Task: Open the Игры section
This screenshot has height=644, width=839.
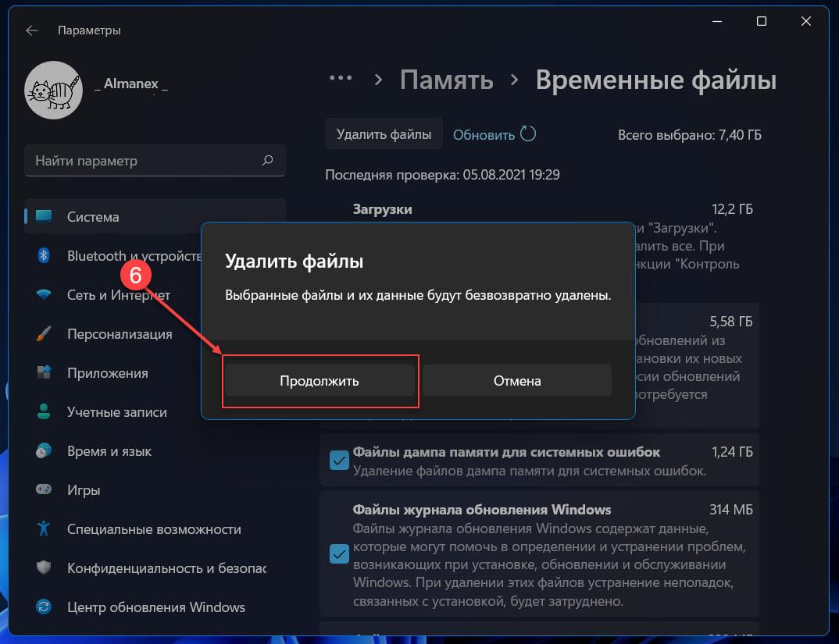Action: pos(155,490)
